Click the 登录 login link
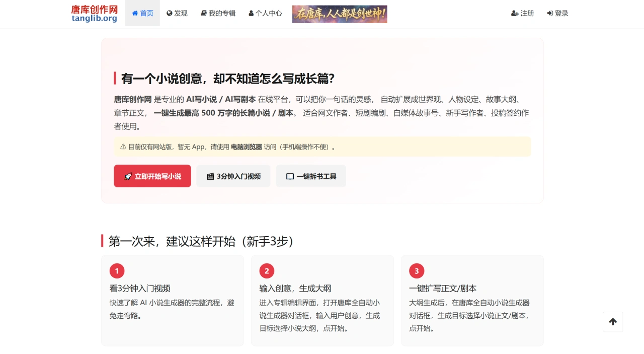The height and width of the screenshot is (354, 644). coord(557,13)
